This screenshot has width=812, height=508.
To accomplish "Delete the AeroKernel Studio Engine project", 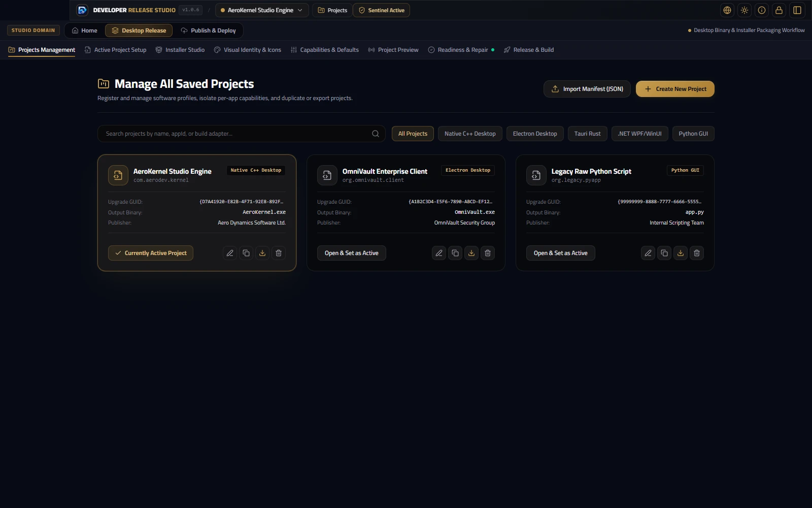I will (279, 253).
